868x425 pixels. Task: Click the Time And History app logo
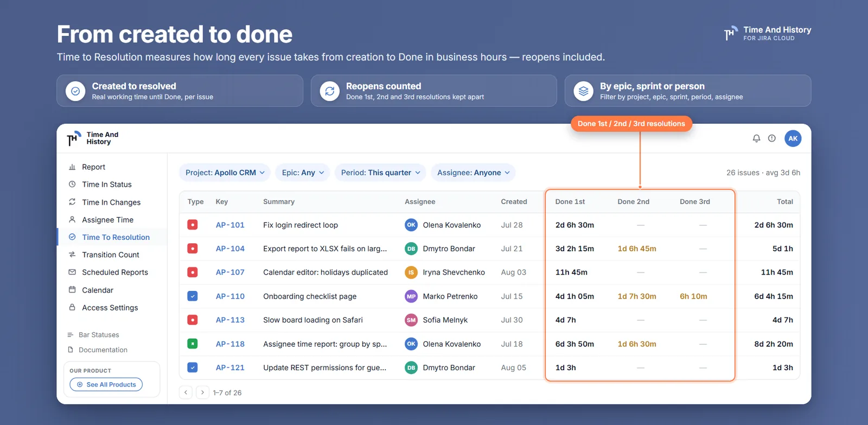tap(93, 138)
